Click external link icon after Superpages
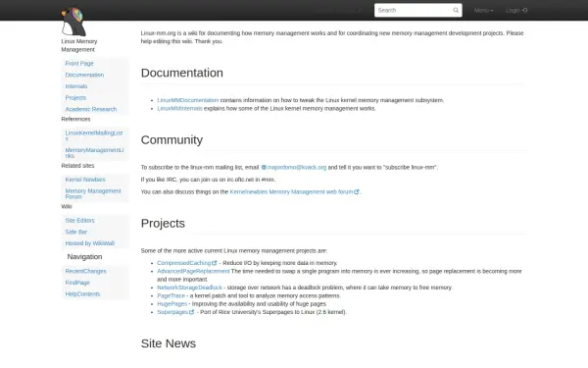Image resolution: width=588 pixels, height=368 pixels. click(x=192, y=312)
